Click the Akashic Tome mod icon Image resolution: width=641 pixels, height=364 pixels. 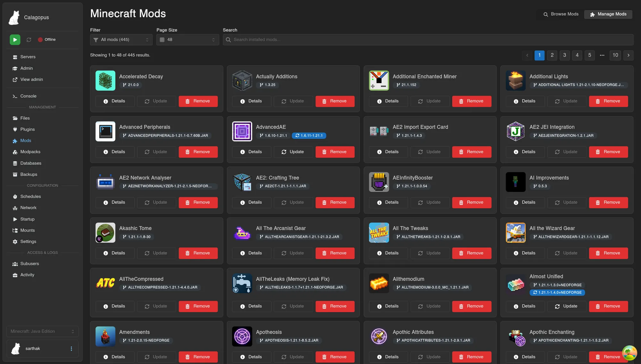tap(105, 233)
